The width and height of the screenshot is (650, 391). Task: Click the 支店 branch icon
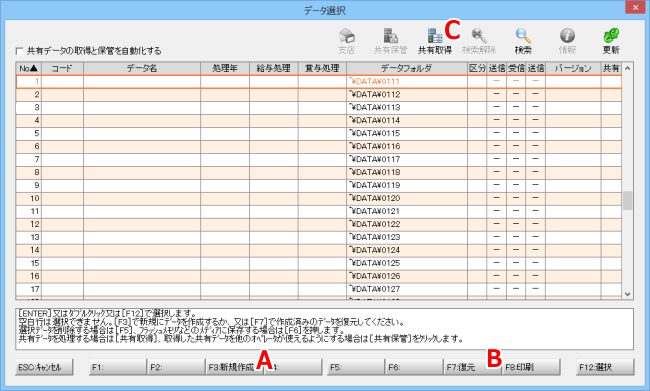click(x=347, y=41)
